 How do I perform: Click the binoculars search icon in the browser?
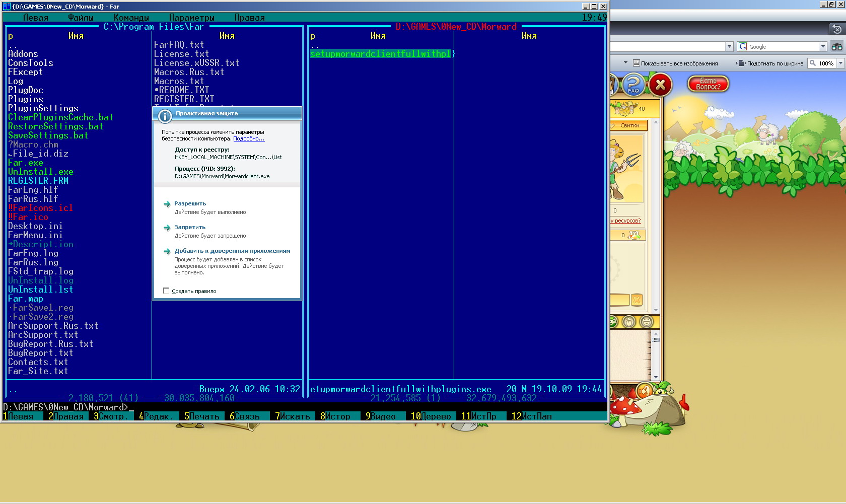(837, 46)
